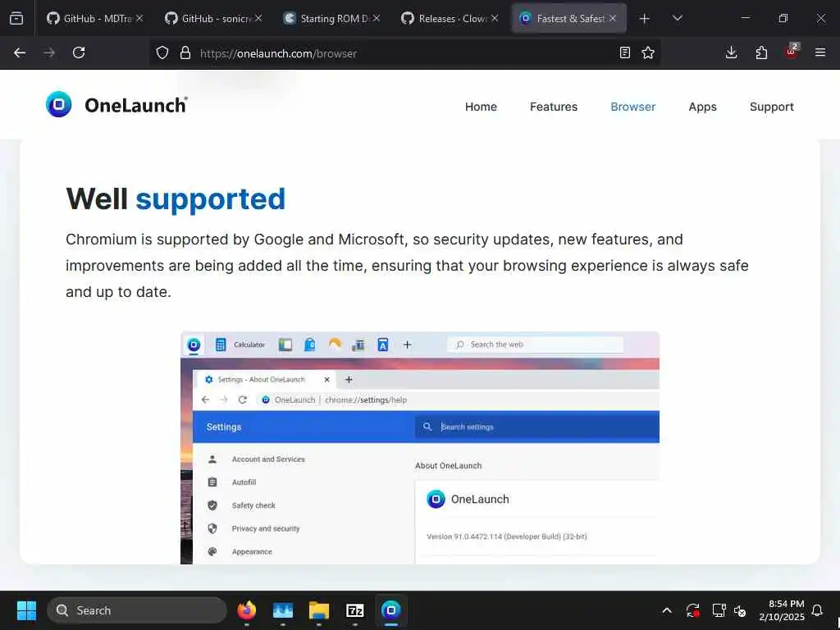Click the OneLaunch logo
This screenshot has height=630, width=840.
[x=116, y=104]
